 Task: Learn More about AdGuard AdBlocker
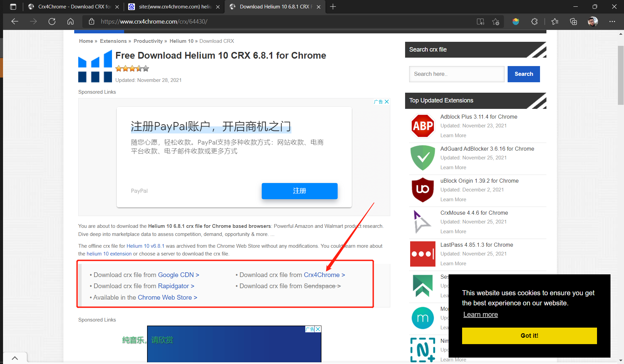(453, 168)
